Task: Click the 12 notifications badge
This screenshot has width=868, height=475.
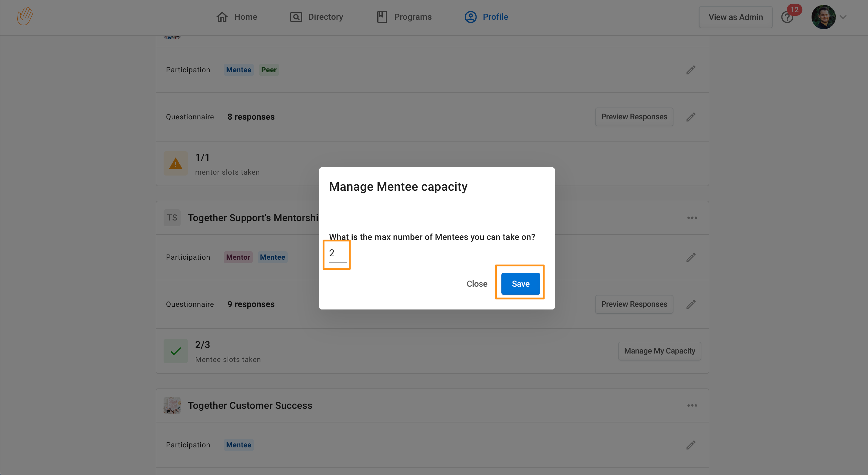Action: tap(795, 9)
